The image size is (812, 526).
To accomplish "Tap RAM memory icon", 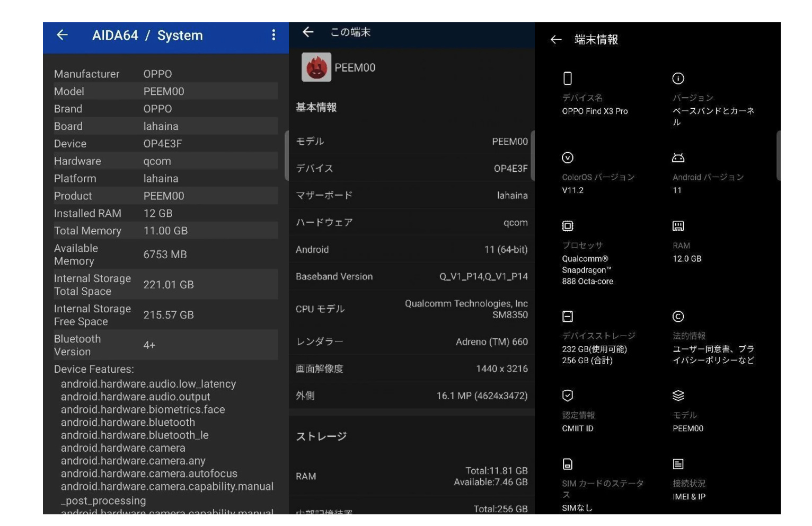I will [x=678, y=226].
